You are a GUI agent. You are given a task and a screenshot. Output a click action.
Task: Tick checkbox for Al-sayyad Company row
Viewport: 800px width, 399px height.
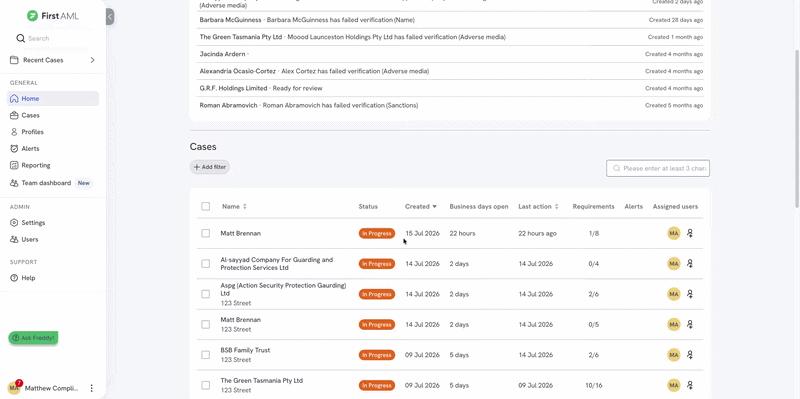click(x=205, y=264)
